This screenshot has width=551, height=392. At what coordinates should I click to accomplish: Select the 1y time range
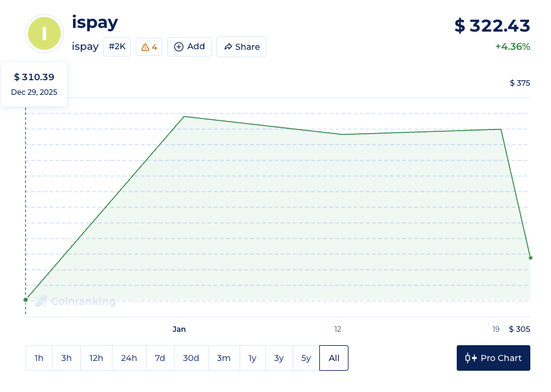click(x=252, y=358)
